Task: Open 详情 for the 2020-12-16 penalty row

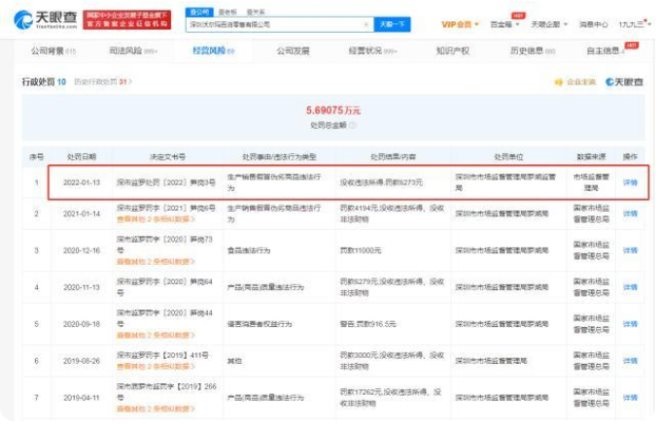Action: [629, 250]
